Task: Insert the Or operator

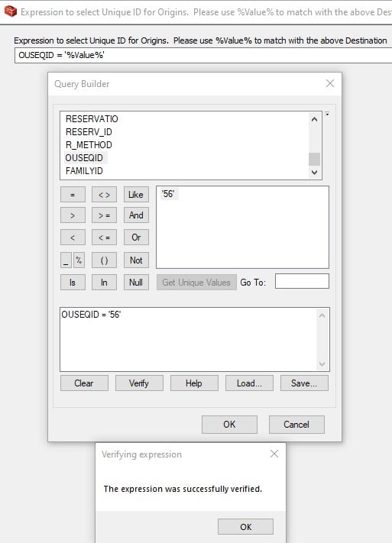Action: pos(136,238)
